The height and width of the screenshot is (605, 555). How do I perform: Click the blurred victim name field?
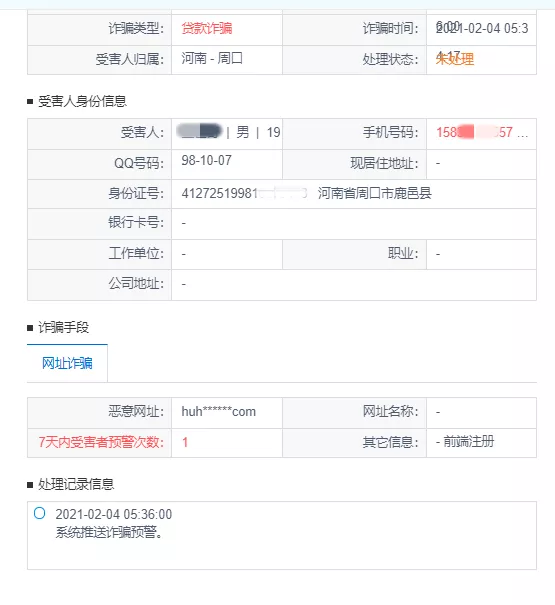(200, 131)
